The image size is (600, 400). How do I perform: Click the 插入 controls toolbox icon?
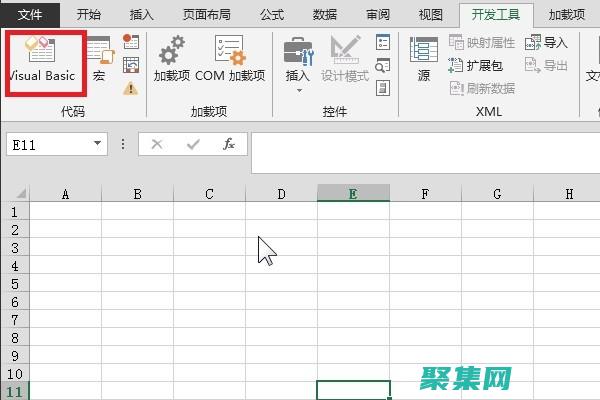click(298, 58)
